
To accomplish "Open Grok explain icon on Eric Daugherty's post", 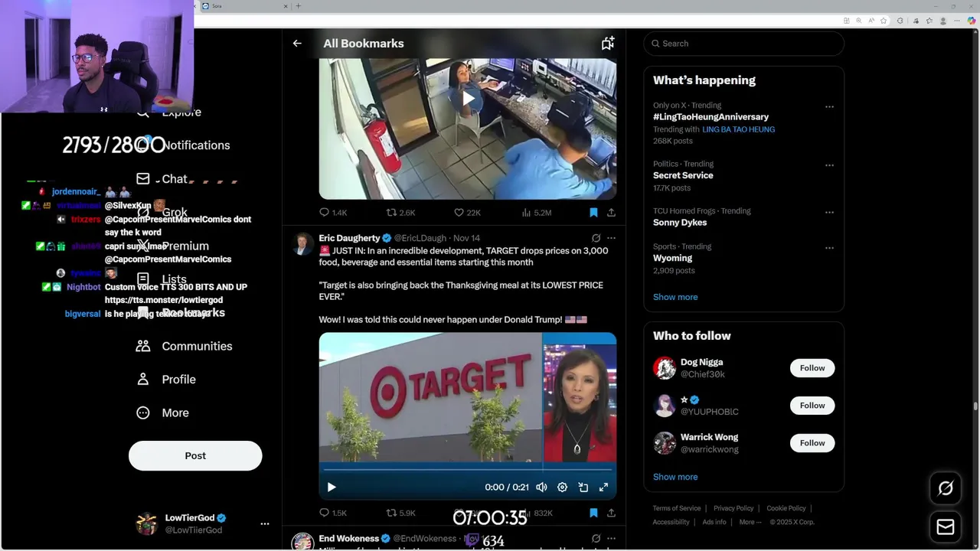I will point(596,238).
